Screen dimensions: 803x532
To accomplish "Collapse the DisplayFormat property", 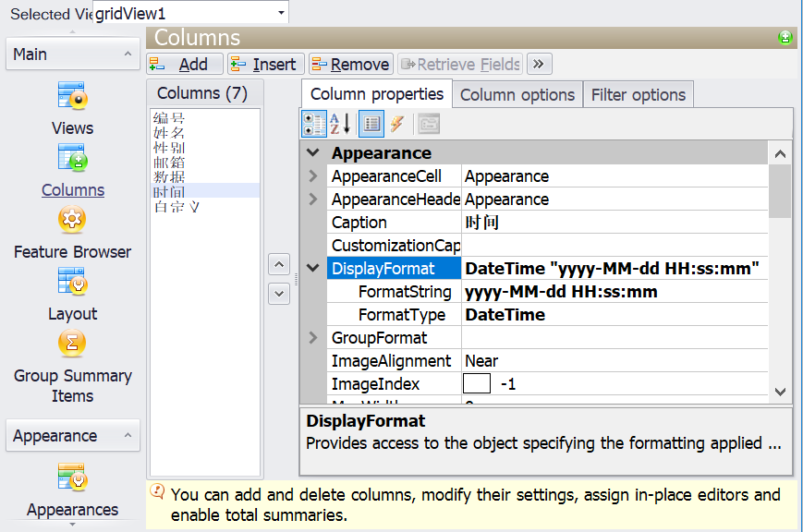I will (x=313, y=268).
